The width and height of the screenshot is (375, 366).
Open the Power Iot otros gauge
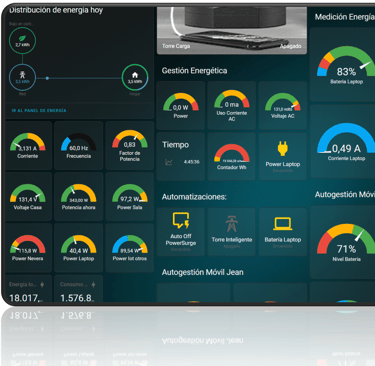(x=130, y=247)
